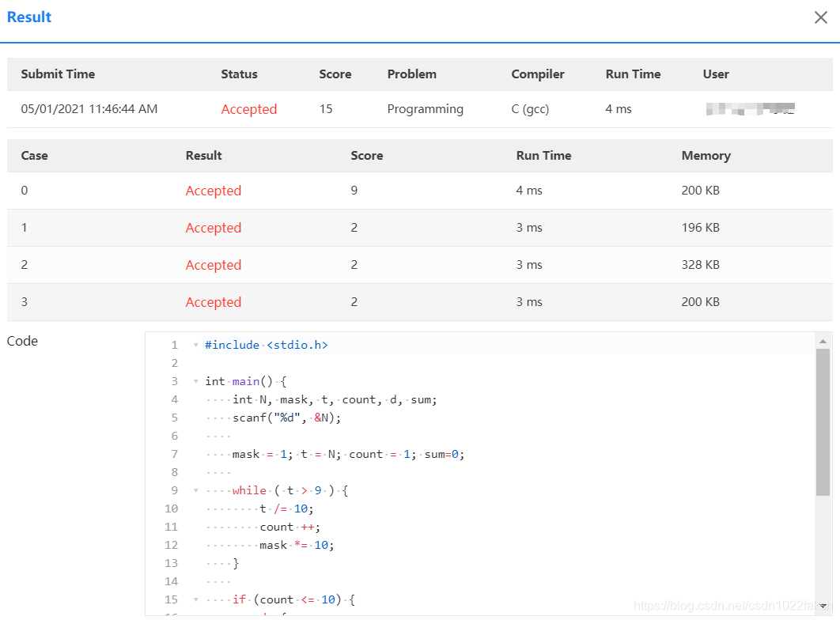Click the Accepted result for case 1
Image resolution: width=840 pixels, height=620 pixels.
(x=214, y=228)
